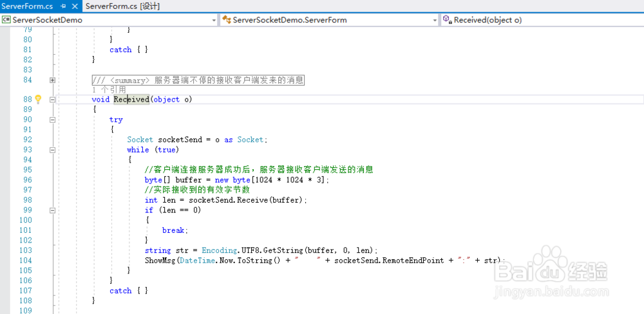Open the '1 个引用' CodeLens reference link
Screen dimensions: 644x314
pyautogui.click(x=109, y=89)
